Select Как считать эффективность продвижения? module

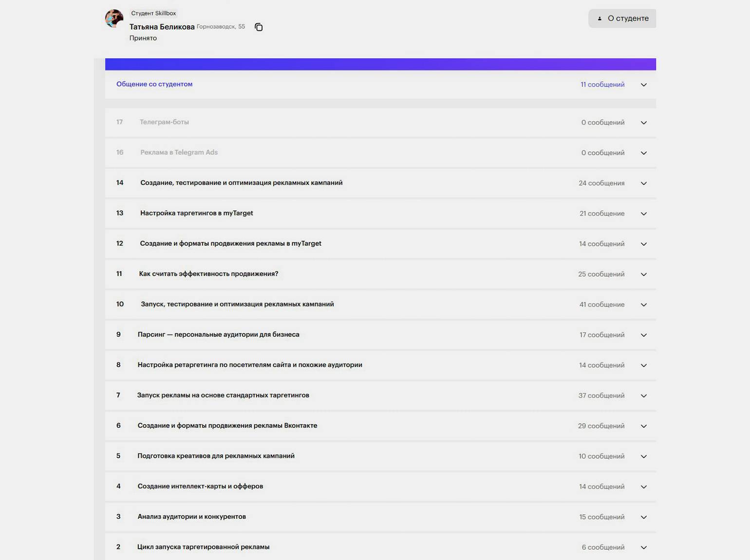(380, 274)
